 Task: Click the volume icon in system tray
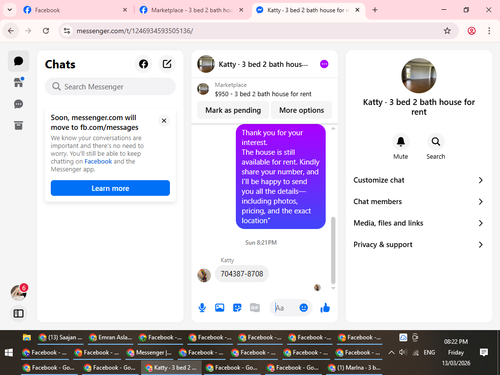click(403, 352)
